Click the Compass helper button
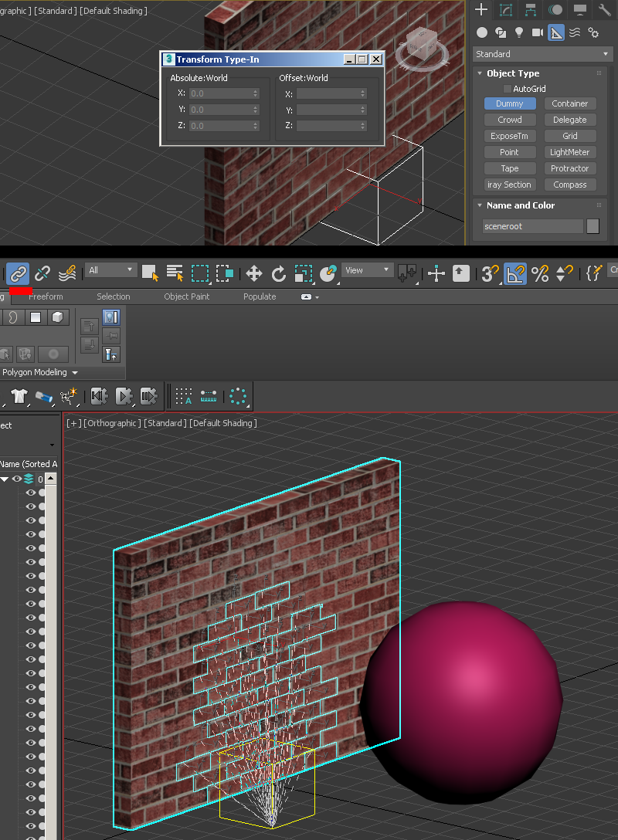This screenshot has width=618, height=840. [570, 185]
